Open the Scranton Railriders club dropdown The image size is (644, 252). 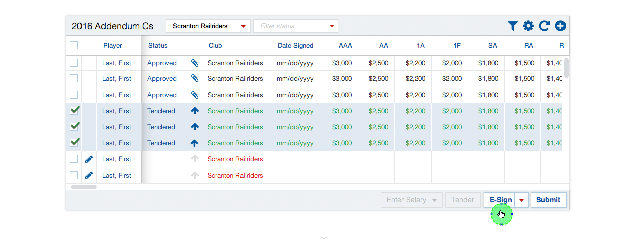coord(208,26)
